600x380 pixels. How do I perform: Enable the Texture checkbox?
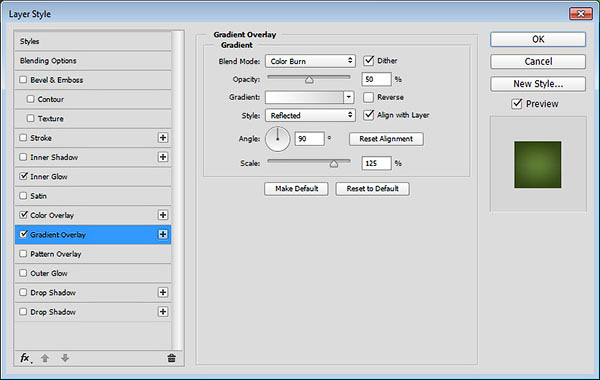point(31,118)
